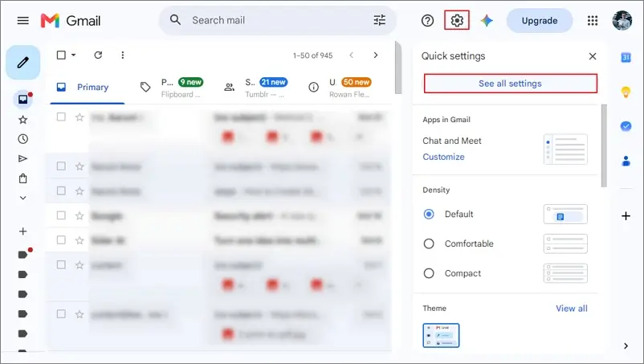Expand More labels chevron in sidebar
The height and width of the screenshot is (364, 644).
point(23,198)
